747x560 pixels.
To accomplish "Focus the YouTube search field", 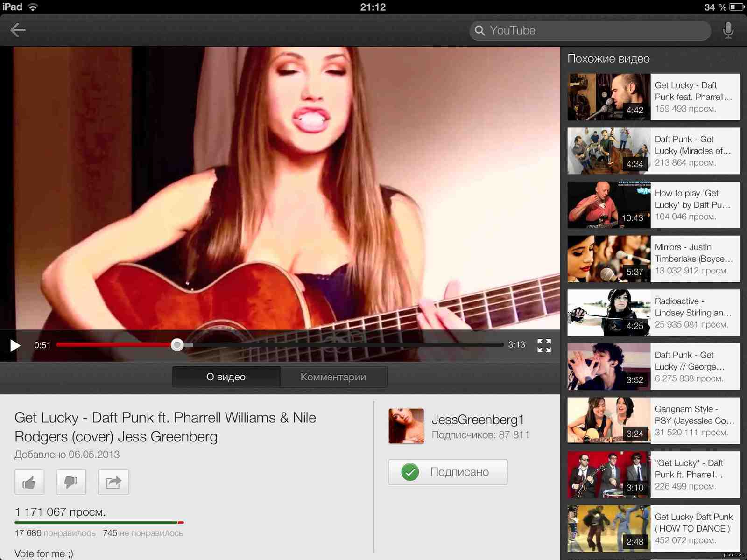I will click(x=590, y=31).
